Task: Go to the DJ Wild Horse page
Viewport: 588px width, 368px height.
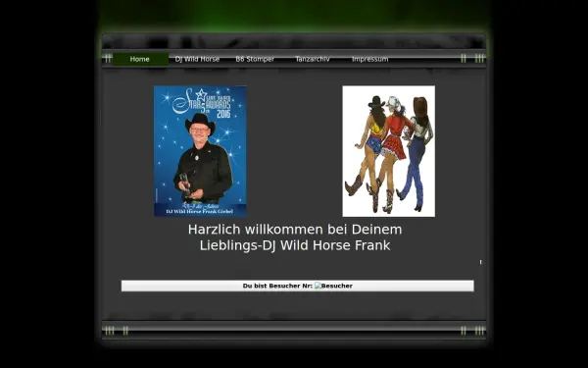Action: point(197,59)
